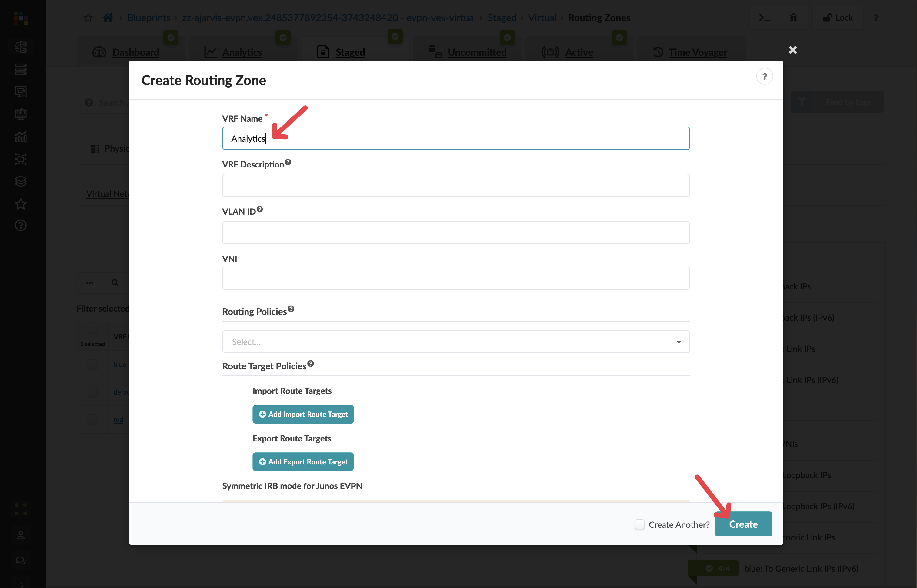Enable the Create Another? checkbox
This screenshot has height=588, width=917.
[x=639, y=524]
